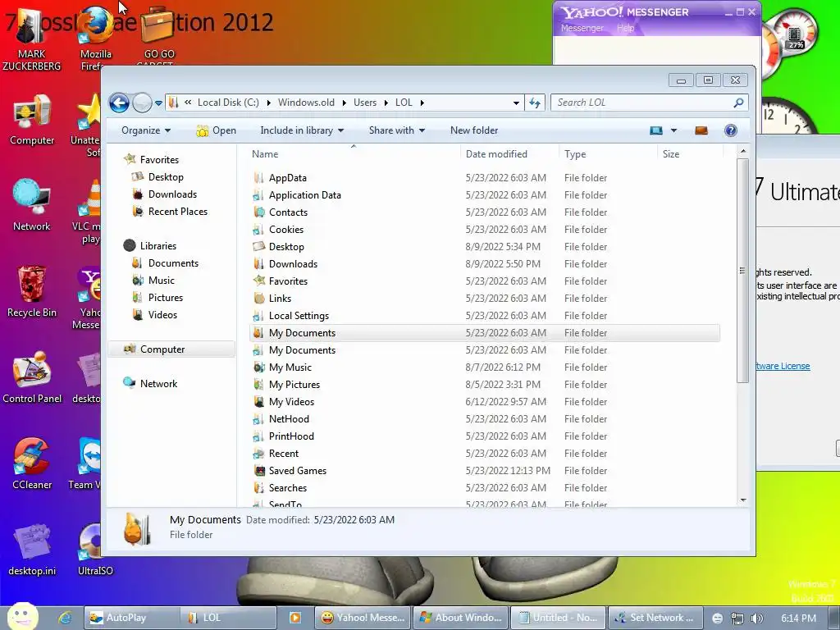Select the Searches folder icon
The height and width of the screenshot is (630, 840).
(258, 487)
